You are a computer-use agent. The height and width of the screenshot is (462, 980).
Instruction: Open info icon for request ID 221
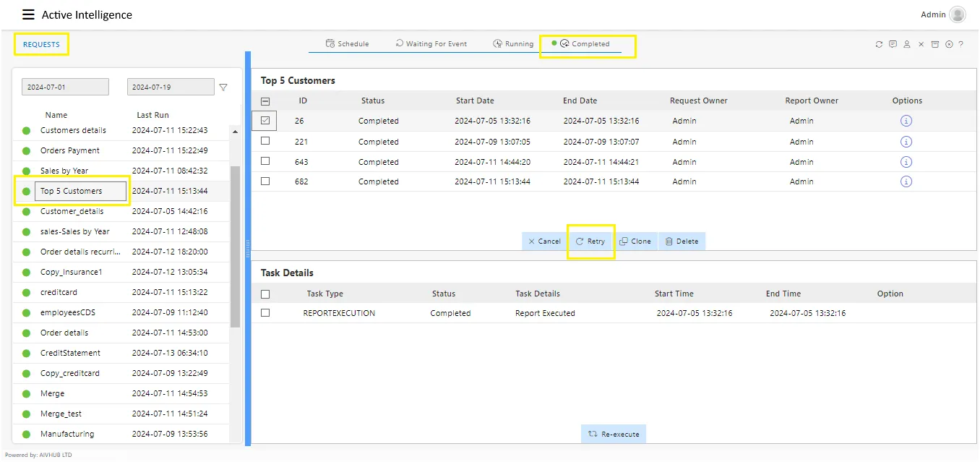[x=906, y=142]
